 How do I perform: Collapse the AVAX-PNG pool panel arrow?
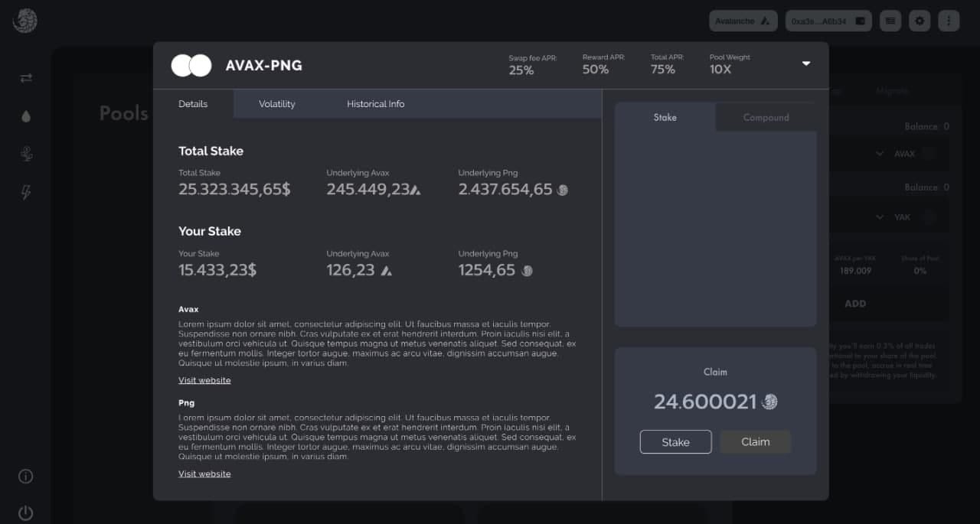pos(806,63)
